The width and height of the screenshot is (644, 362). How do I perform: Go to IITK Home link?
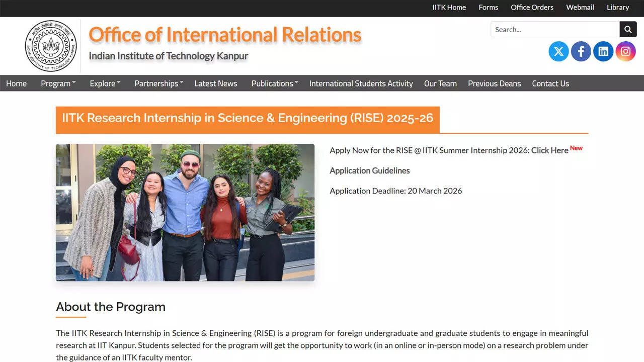[449, 7]
